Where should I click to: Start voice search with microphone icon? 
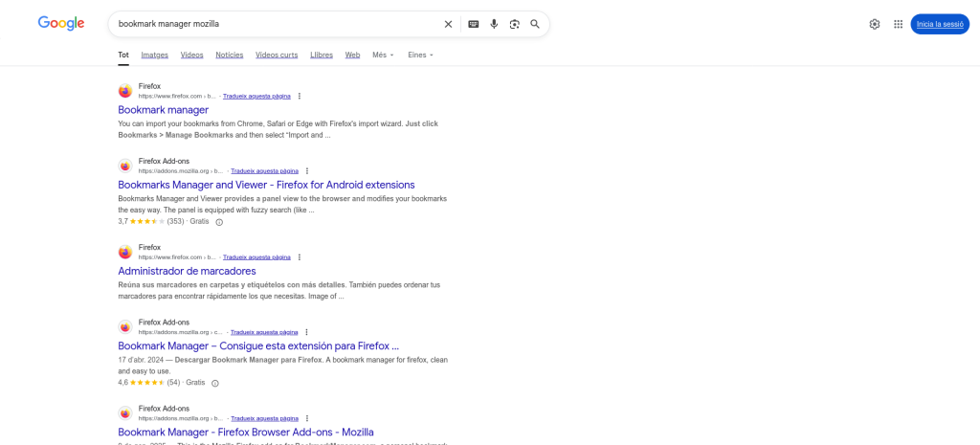(x=494, y=24)
